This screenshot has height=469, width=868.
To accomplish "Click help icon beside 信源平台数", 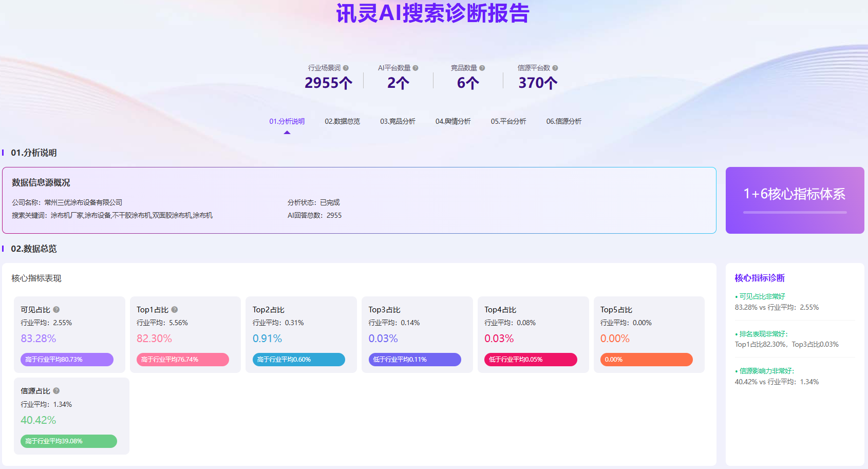I will tap(555, 68).
